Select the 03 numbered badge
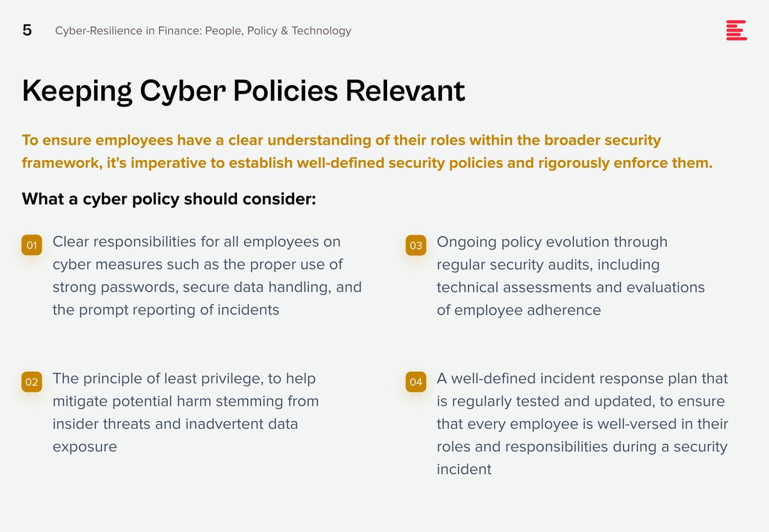The height and width of the screenshot is (532, 769). (416, 245)
